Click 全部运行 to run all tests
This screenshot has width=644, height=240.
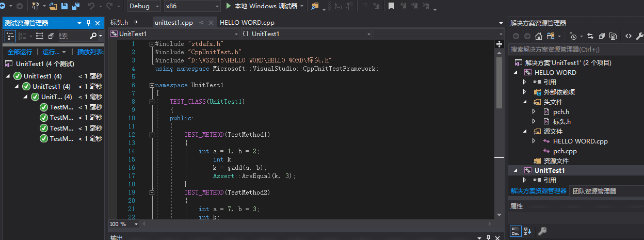pyautogui.click(x=20, y=52)
